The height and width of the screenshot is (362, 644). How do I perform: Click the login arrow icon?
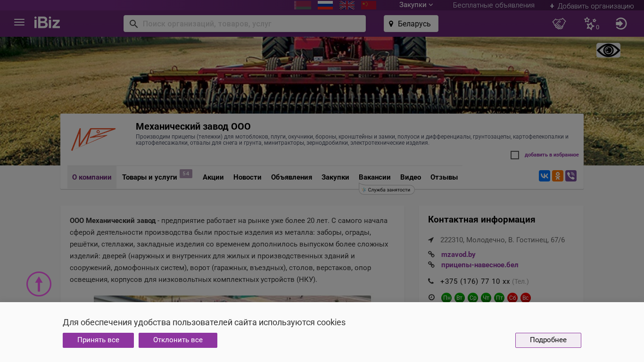[x=621, y=24]
